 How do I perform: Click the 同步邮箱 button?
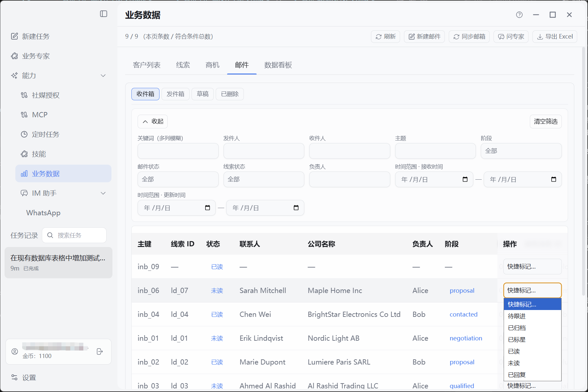click(469, 37)
